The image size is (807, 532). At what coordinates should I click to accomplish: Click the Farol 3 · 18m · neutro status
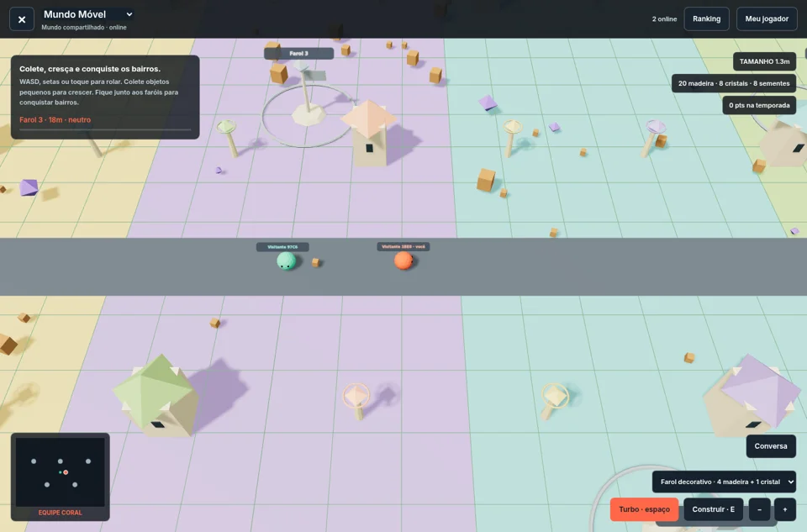click(55, 120)
